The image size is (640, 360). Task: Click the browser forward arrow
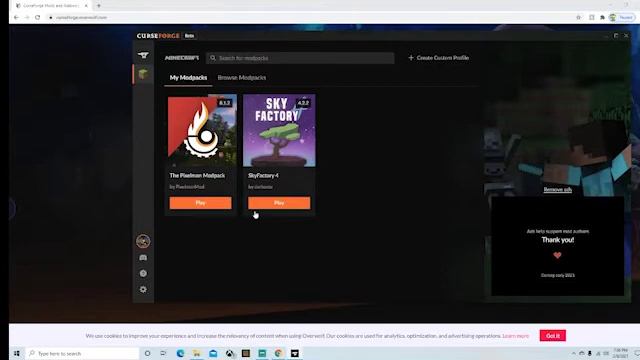point(27,18)
